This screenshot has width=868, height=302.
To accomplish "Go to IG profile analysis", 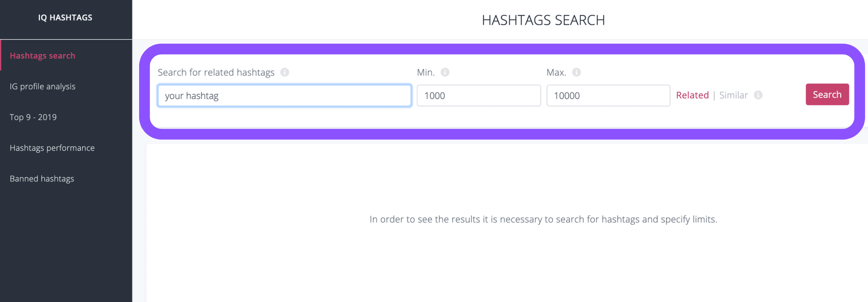I will tap(43, 86).
